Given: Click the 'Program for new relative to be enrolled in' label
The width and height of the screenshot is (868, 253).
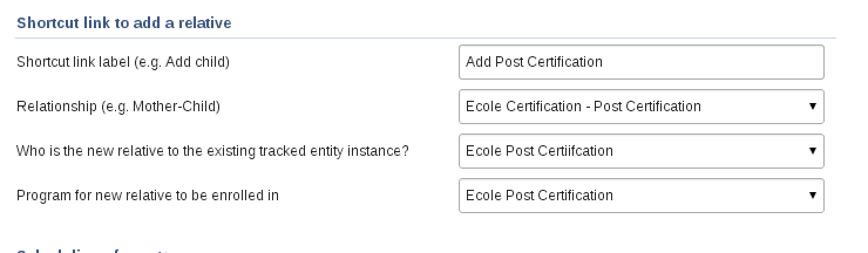Looking at the screenshot, I should [x=147, y=196].
